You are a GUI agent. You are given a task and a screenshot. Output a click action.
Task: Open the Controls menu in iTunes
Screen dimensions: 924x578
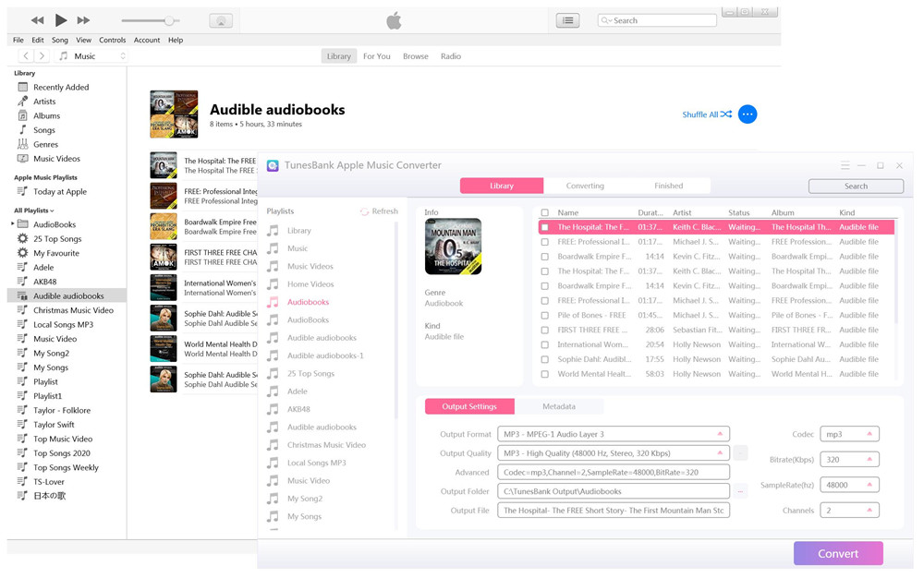point(112,40)
